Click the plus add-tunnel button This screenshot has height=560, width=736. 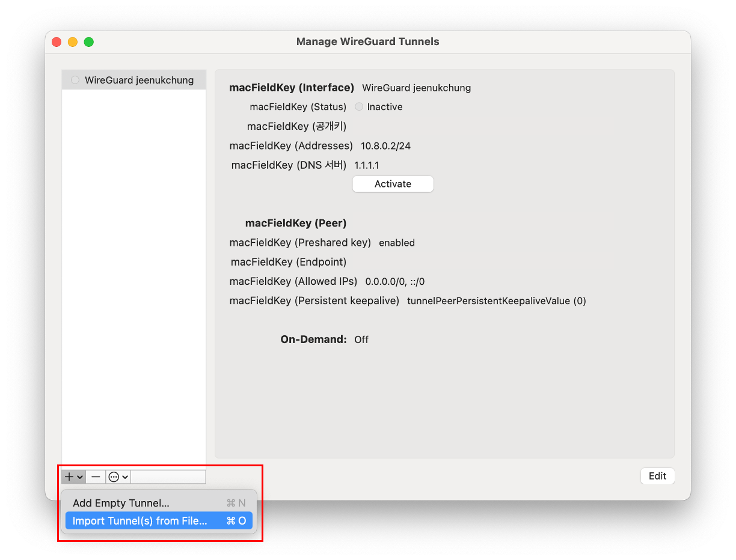tap(73, 476)
